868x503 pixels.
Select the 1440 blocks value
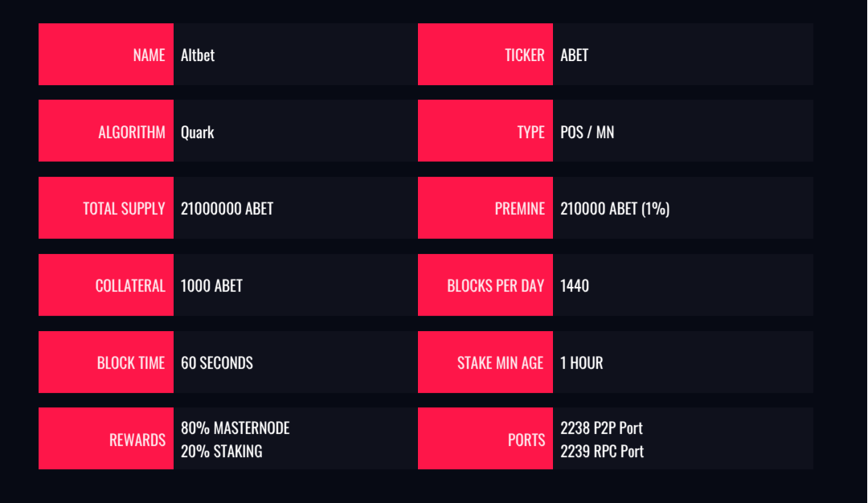(575, 285)
